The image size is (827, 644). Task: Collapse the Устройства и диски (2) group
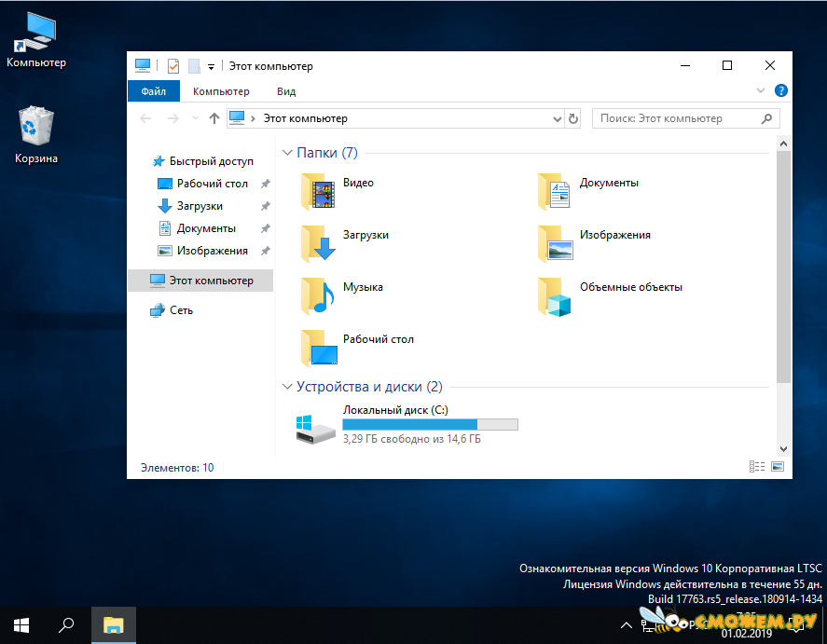pyautogui.click(x=287, y=387)
